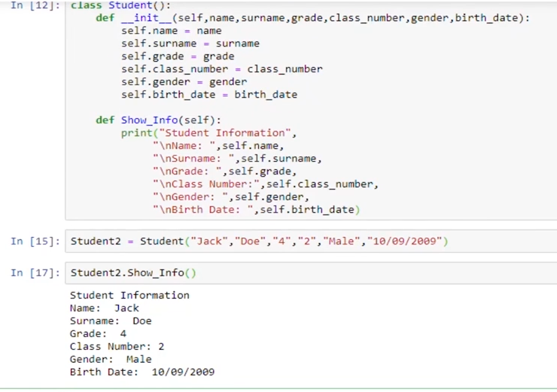
Task: Click the "\nBirth Date: " code line
Action: [256, 210]
